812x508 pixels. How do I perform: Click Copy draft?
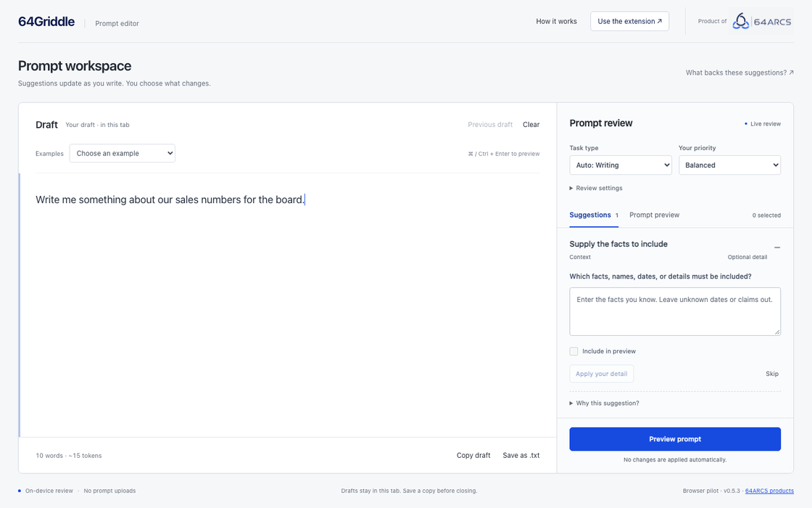pos(473,455)
